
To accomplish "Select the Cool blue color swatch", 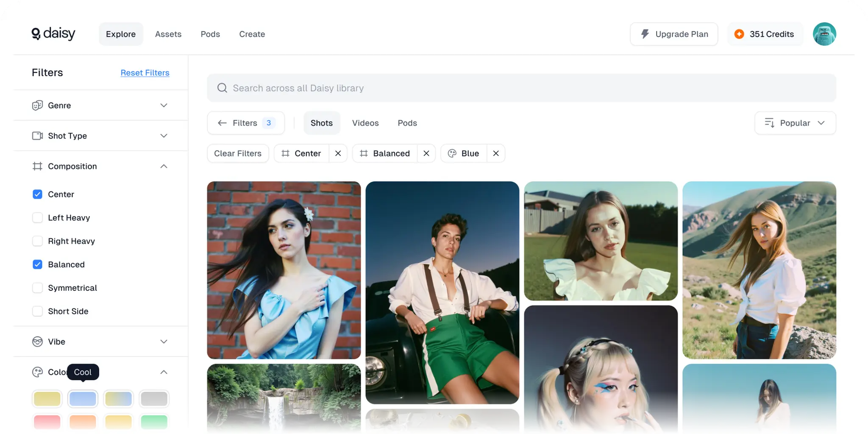I will 83,399.
